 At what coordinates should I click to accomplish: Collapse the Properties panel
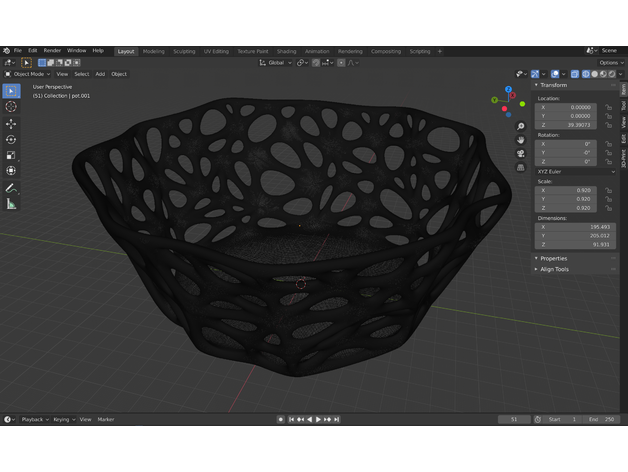pyautogui.click(x=553, y=258)
